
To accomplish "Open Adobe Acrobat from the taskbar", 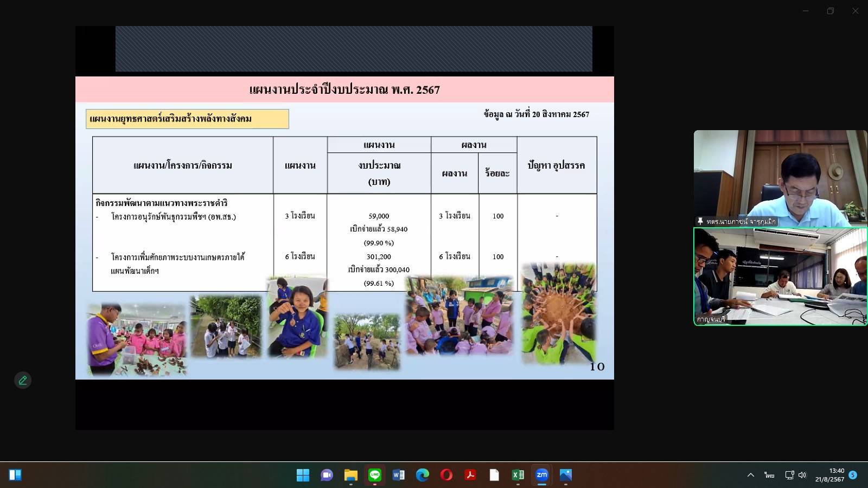I will tap(470, 475).
